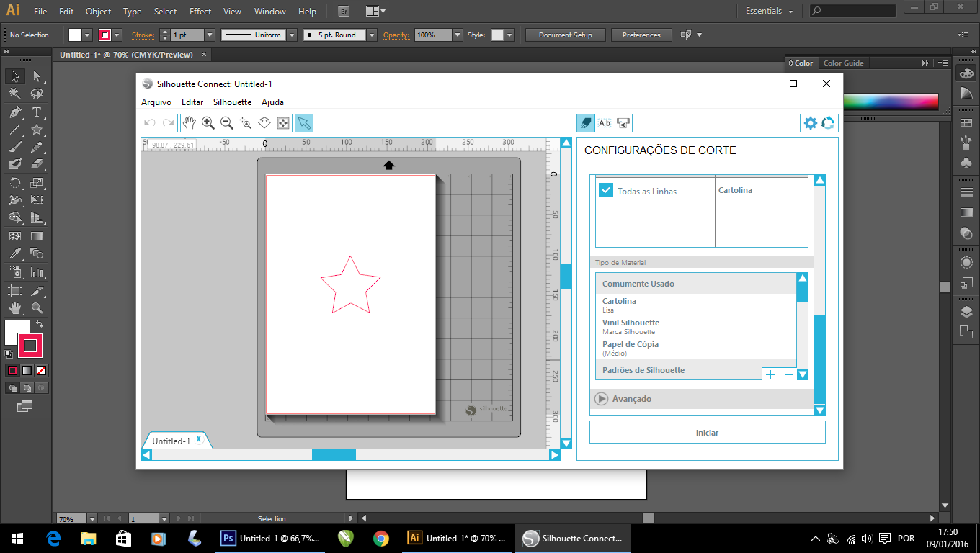Open the Ajuda menu
The image size is (980, 553).
pyautogui.click(x=273, y=102)
